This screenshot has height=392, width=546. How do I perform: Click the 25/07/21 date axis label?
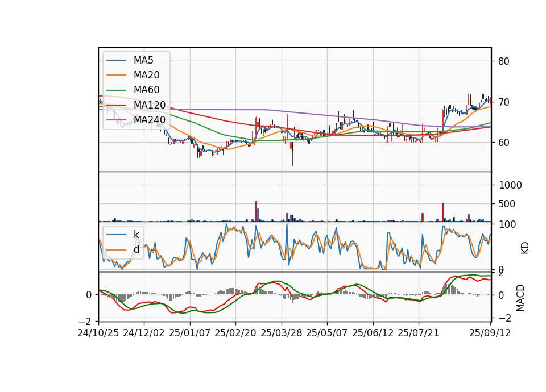pyautogui.click(x=419, y=333)
